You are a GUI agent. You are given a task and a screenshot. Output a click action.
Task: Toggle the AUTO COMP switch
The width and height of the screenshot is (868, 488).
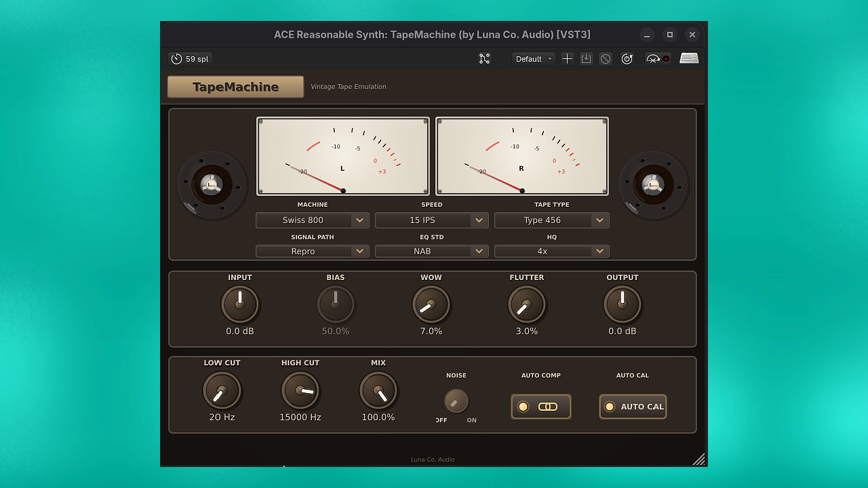pyautogui.click(x=540, y=406)
